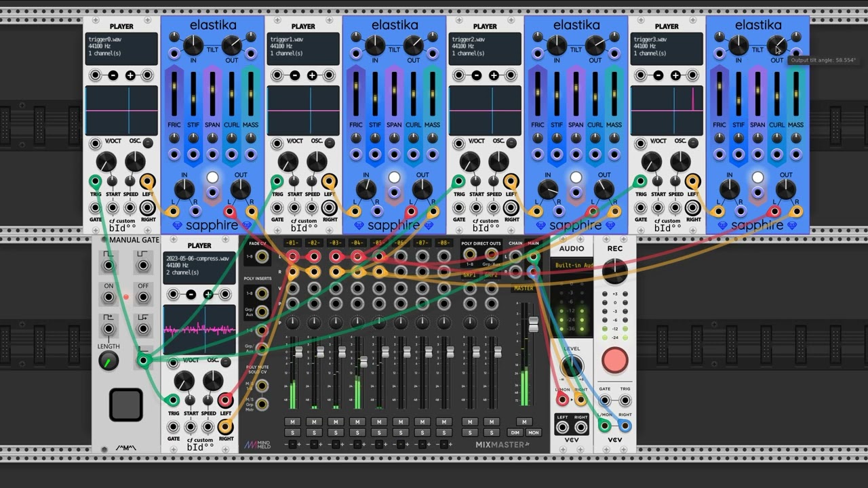Screen dimensions: 868x488
Task: Click the 2023-05-06-compress.wav file display
Action: tap(199, 267)
